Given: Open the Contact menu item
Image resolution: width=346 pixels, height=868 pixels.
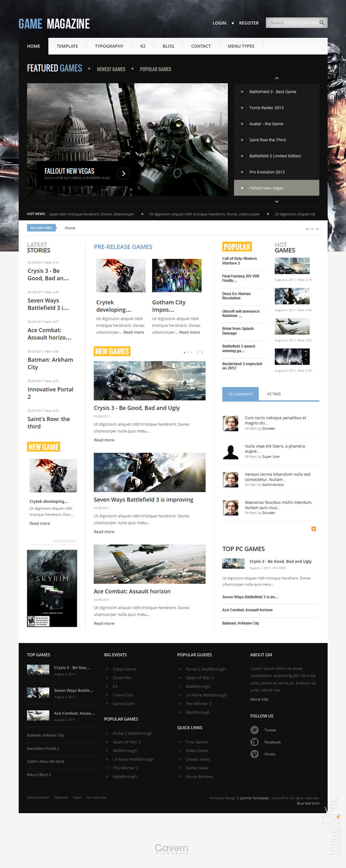Looking at the screenshot, I should pyautogui.click(x=201, y=46).
